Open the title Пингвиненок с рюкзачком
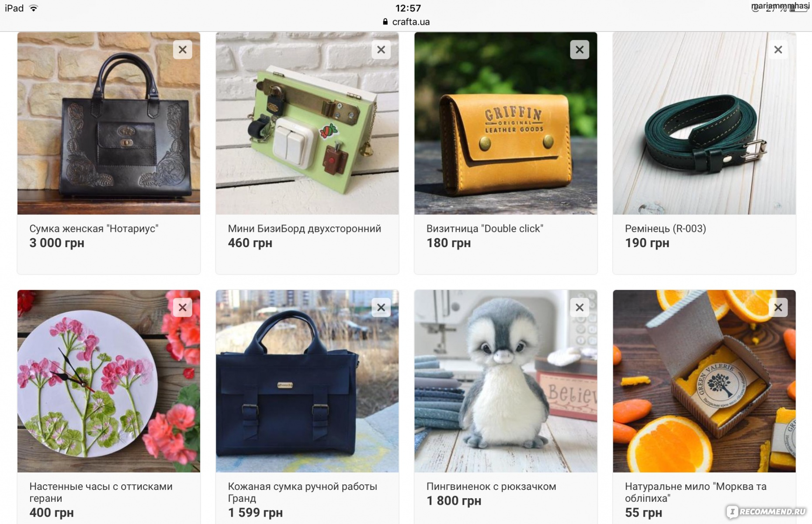Screen dimensions: 812x524 click(491, 486)
